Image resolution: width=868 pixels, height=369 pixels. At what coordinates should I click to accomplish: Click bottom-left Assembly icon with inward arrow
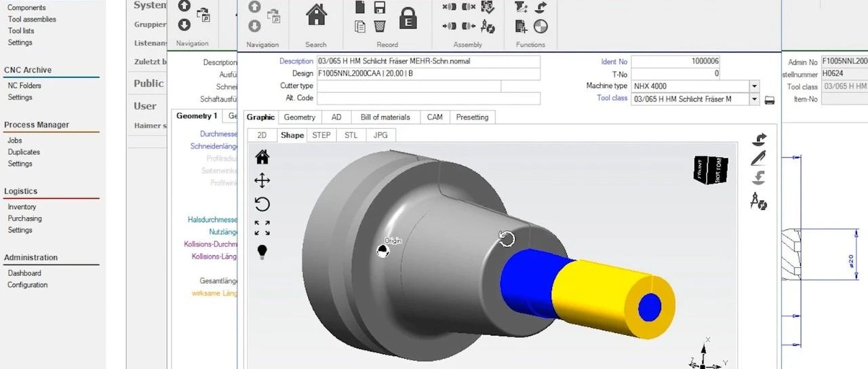[x=449, y=26]
